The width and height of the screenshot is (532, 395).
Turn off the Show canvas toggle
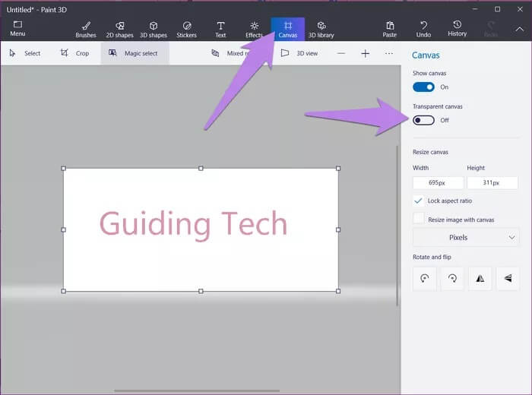[x=423, y=87]
